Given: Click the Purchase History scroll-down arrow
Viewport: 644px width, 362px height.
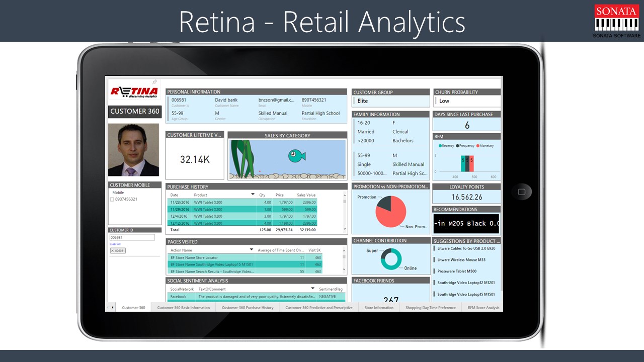Looking at the screenshot, I should pyautogui.click(x=345, y=229).
